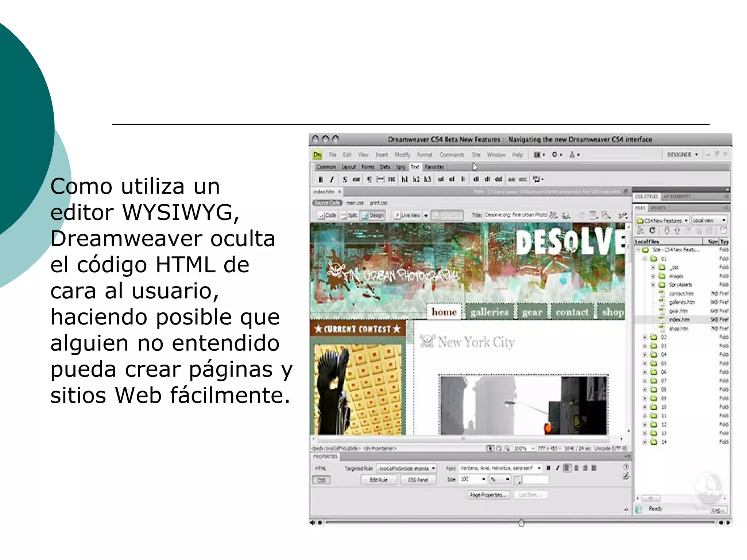Insert an unordered list (ul)
This screenshot has height=560, width=747.
click(441, 179)
